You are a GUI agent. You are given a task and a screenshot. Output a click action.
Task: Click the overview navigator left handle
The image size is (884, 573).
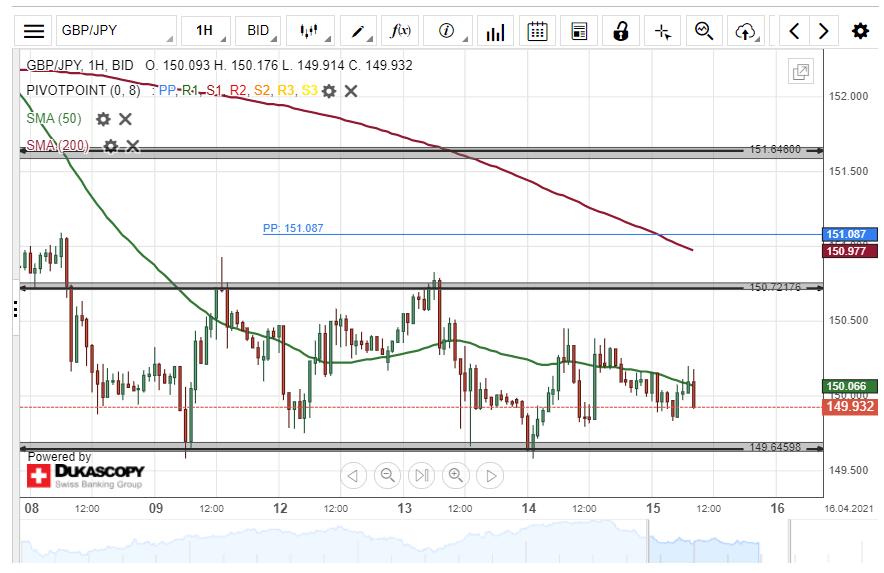click(648, 541)
